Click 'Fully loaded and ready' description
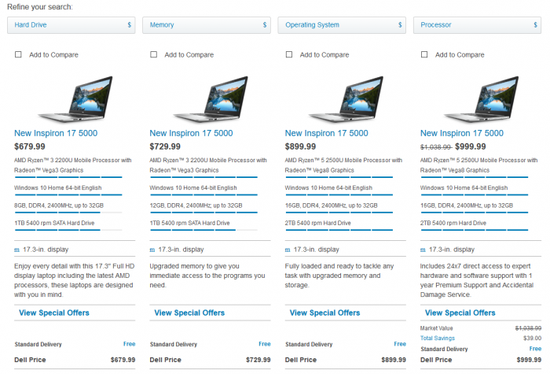The image size is (550, 374). tap(340, 275)
